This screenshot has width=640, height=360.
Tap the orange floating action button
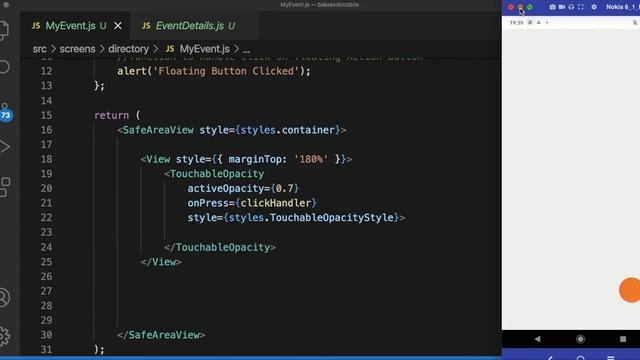pyautogui.click(x=630, y=290)
